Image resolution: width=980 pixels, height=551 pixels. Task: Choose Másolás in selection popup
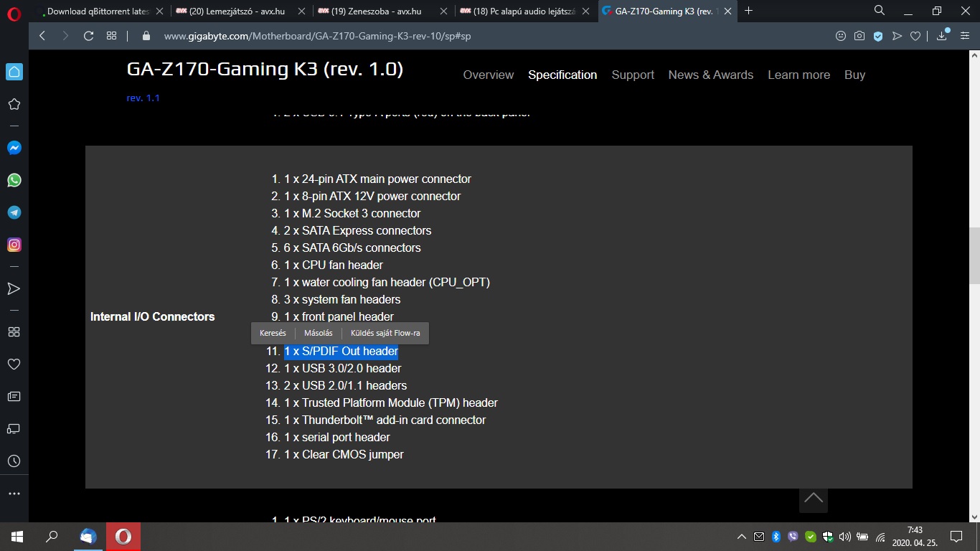tap(318, 333)
